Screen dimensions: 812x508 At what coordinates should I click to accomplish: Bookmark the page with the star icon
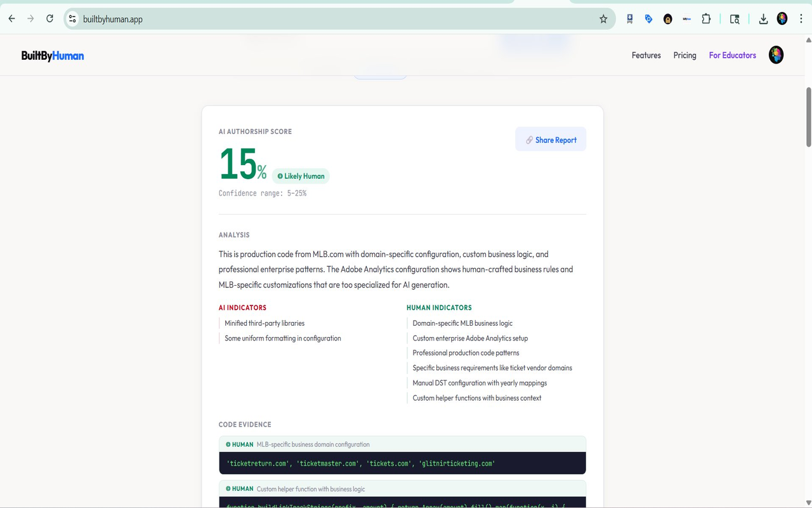coord(603,18)
